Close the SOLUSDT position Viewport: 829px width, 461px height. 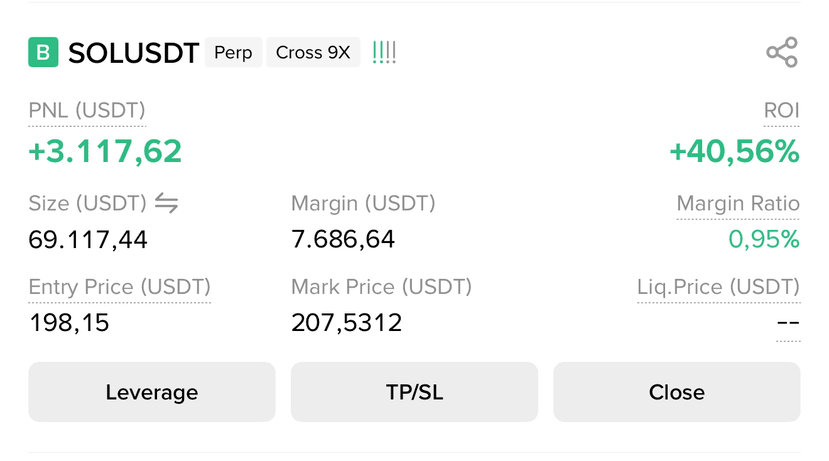(x=677, y=392)
